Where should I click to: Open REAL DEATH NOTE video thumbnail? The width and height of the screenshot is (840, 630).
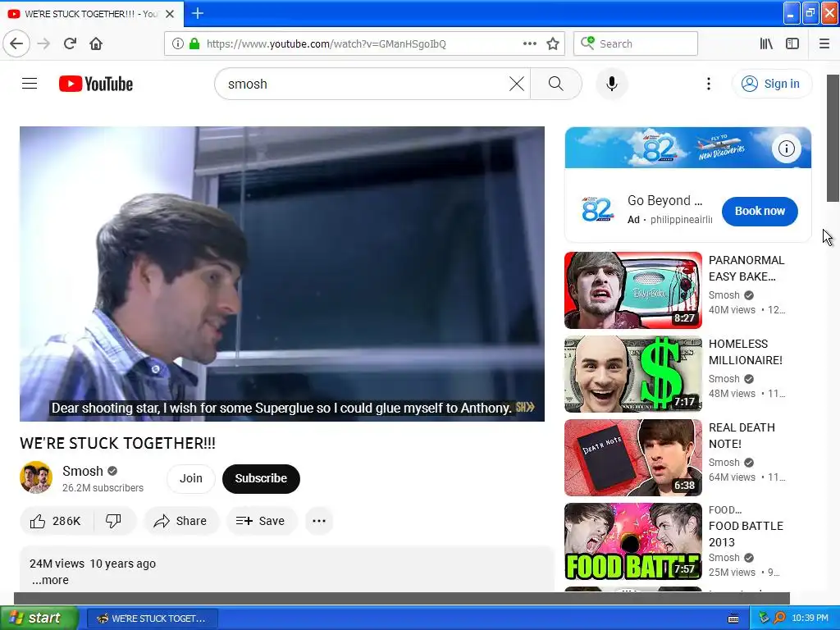[x=632, y=458]
